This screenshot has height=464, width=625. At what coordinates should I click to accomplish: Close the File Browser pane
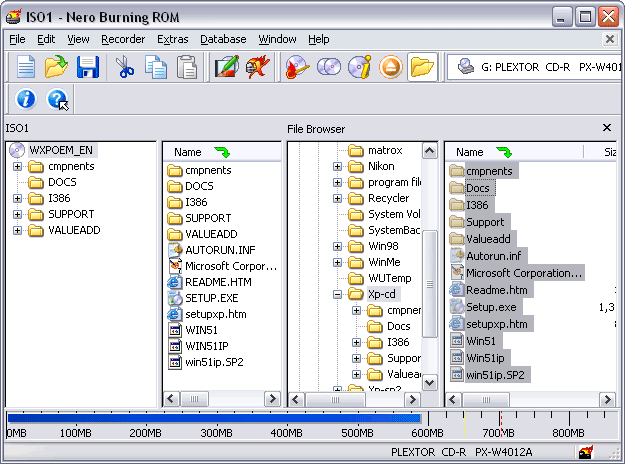(607, 128)
